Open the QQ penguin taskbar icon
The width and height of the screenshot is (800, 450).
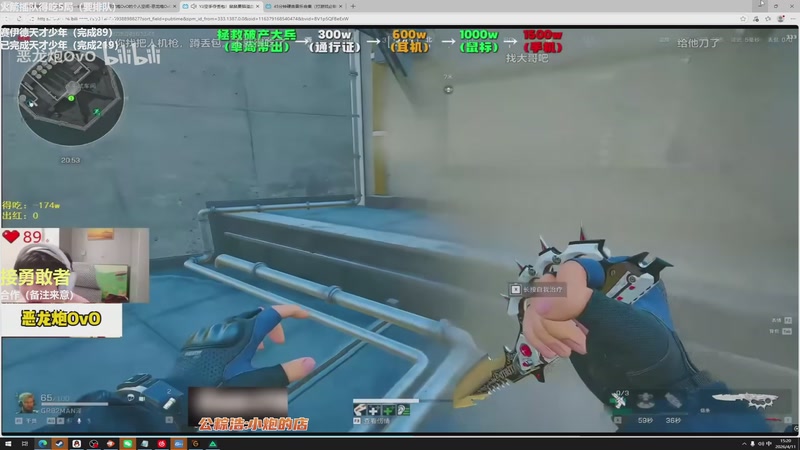[77, 444]
